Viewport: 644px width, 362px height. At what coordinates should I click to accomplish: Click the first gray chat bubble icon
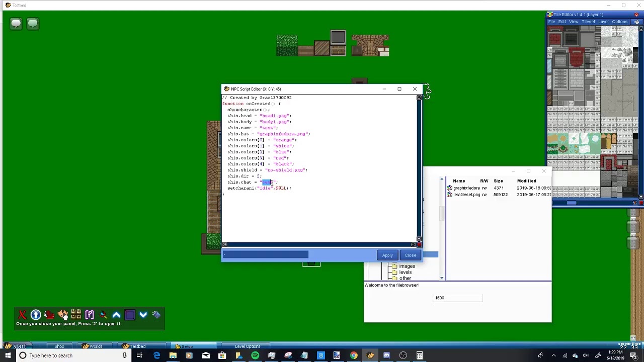pos(16,24)
